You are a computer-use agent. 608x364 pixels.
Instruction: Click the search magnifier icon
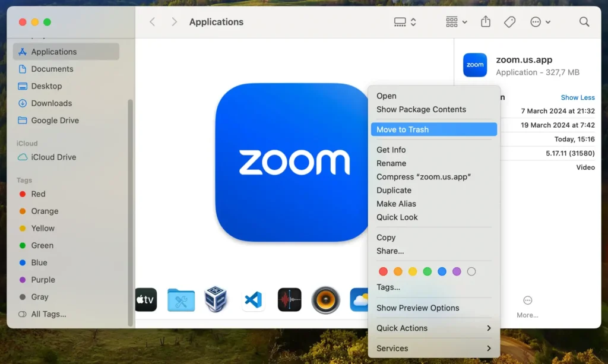click(x=584, y=22)
